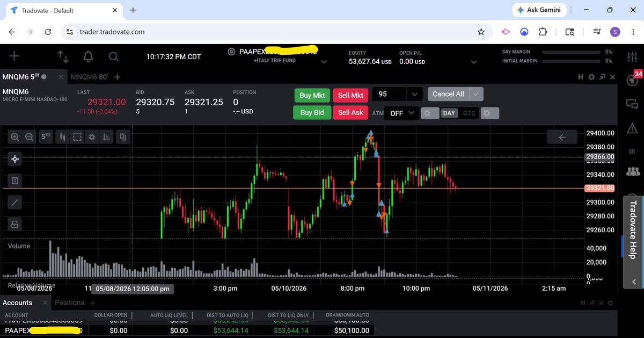Open the indicators axis icon in chart toolbar

click(x=107, y=137)
